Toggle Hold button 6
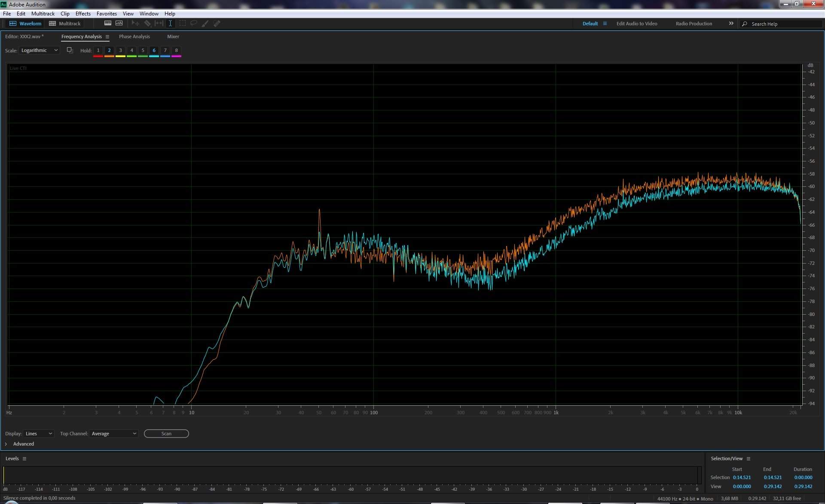This screenshot has width=825, height=504. 154,50
